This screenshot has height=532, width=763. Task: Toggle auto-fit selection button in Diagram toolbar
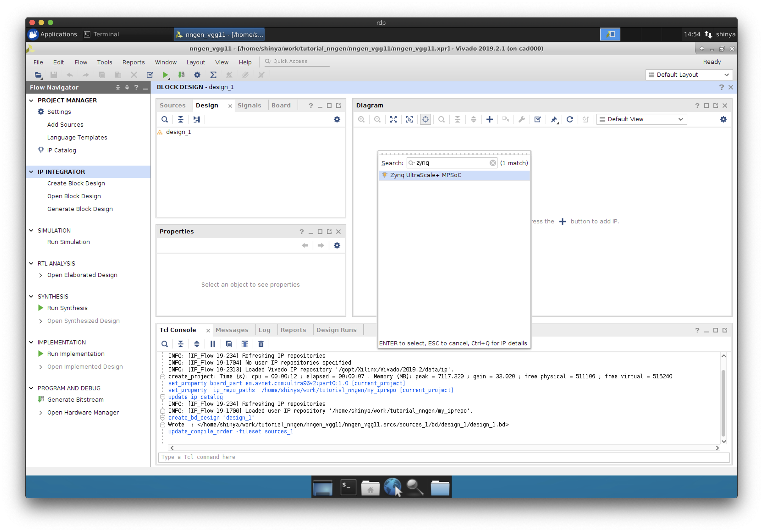pos(425,119)
